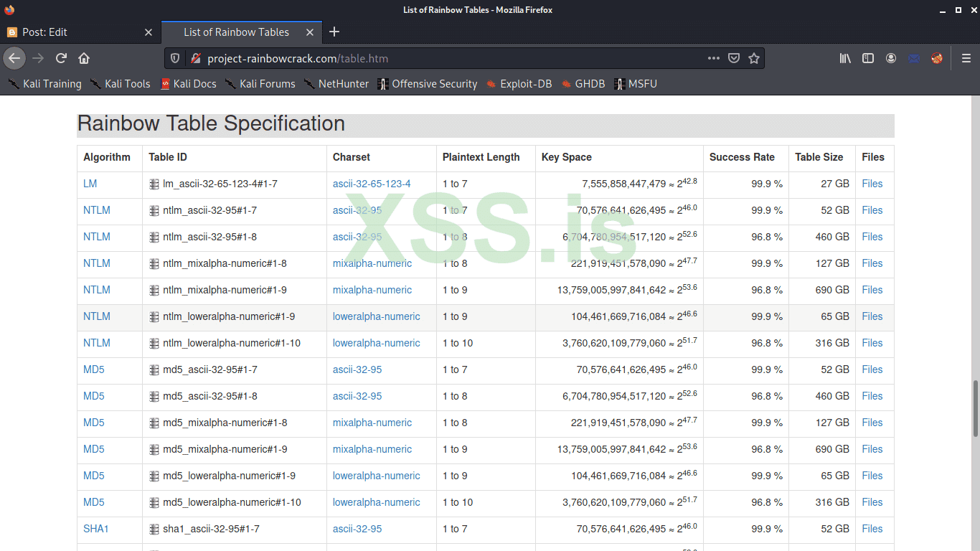Screen dimensions: 980x551
Task: Save the page to Pocket
Action: coord(733,58)
